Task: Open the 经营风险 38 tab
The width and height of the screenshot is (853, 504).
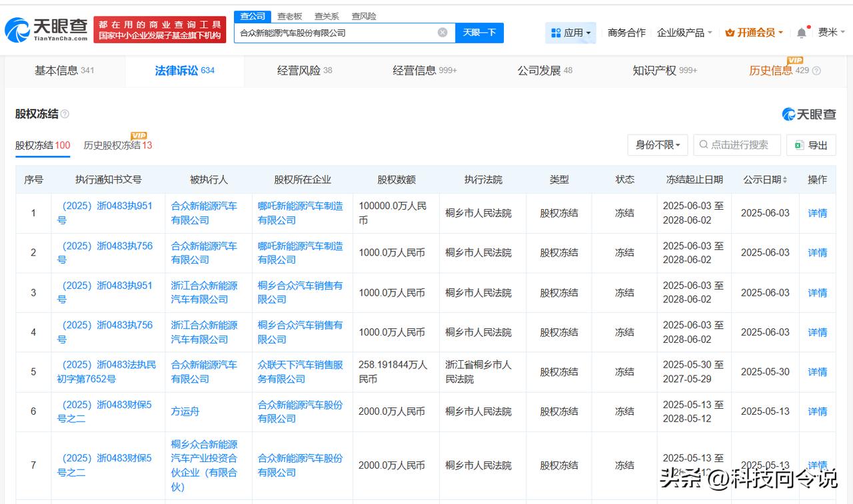Action: click(305, 71)
